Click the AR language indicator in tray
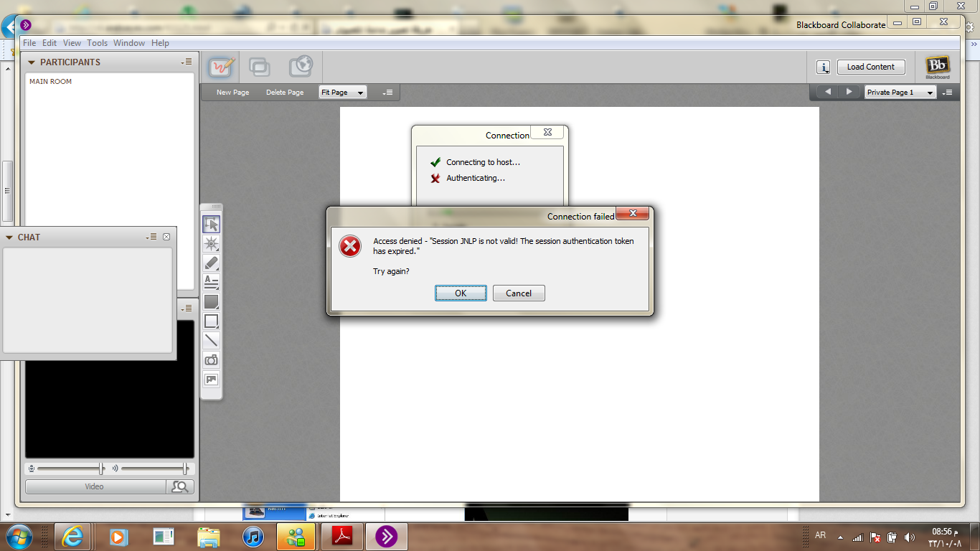 click(820, 535)
